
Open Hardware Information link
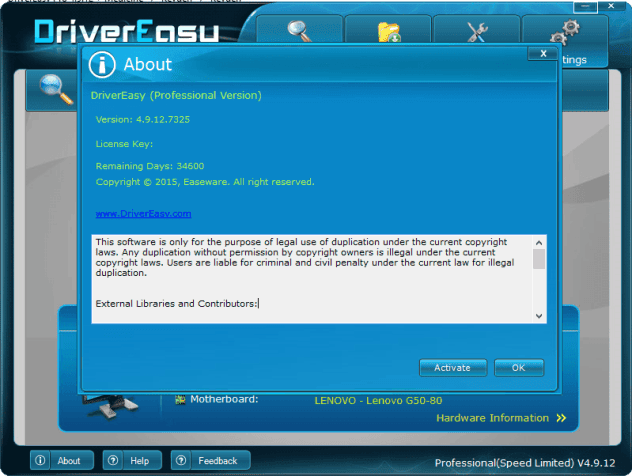(492, 418)
